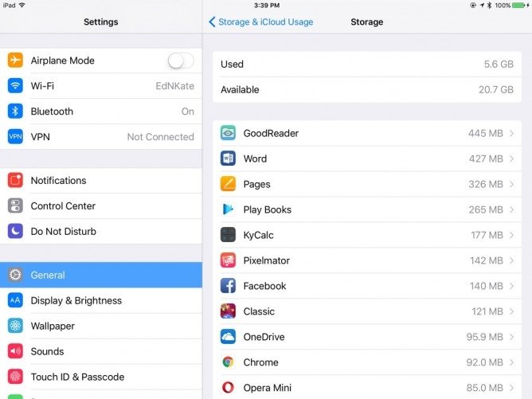Open the Do Not Disturb settings
The height and width of the screenshot is (399, 532).
pos(101,232)
